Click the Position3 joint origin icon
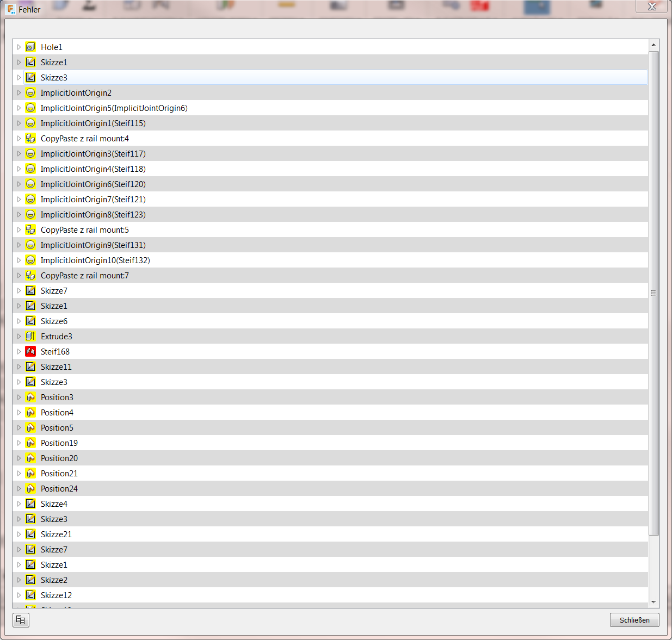Viewport: 672px width, 640px height. [30, 397]
